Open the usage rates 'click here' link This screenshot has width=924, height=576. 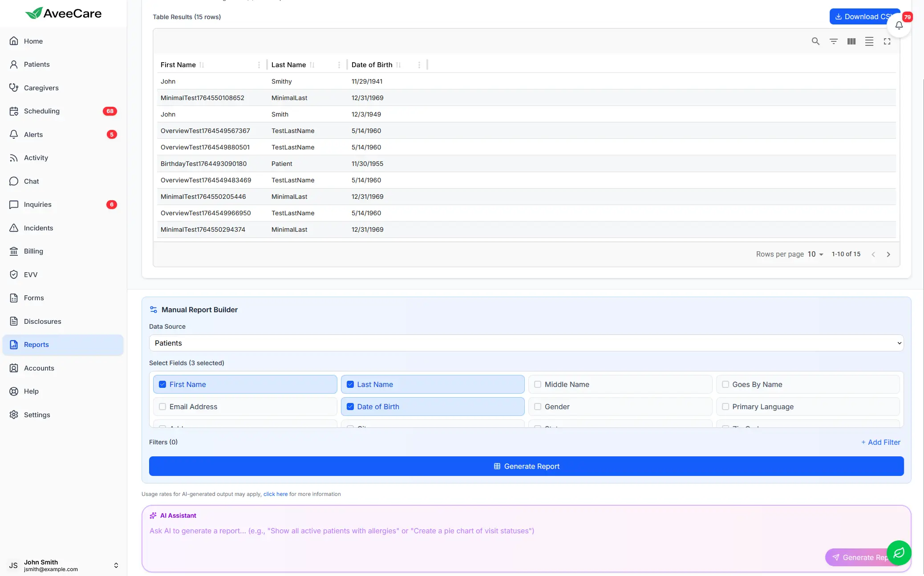point(275,494)
